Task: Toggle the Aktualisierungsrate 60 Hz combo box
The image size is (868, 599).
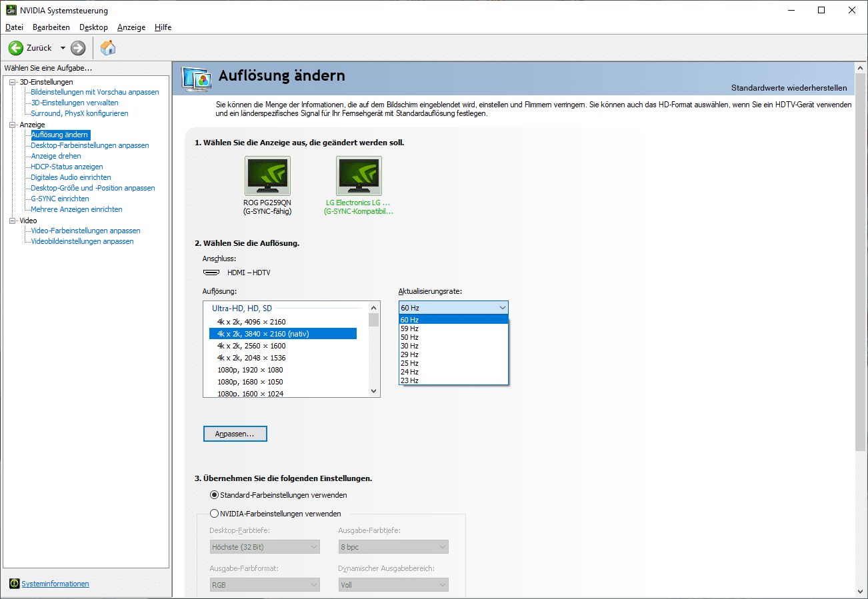Action: (453, 308)
